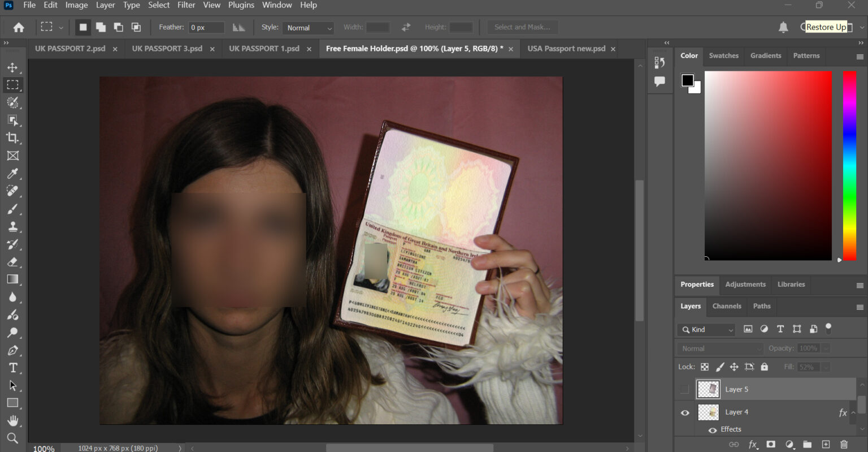Switch to the Channels tab
This screenshot has width=868, height=452.
[727, 306]
